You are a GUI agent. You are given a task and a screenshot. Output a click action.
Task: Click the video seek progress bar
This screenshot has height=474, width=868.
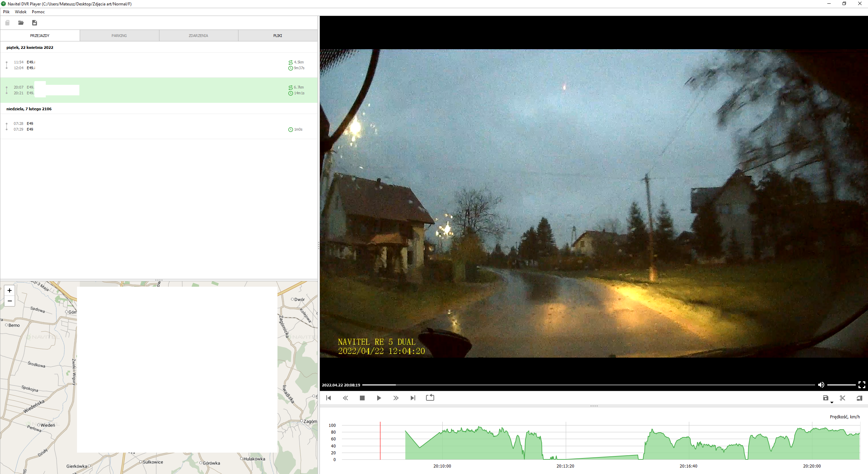click(588, 385)
